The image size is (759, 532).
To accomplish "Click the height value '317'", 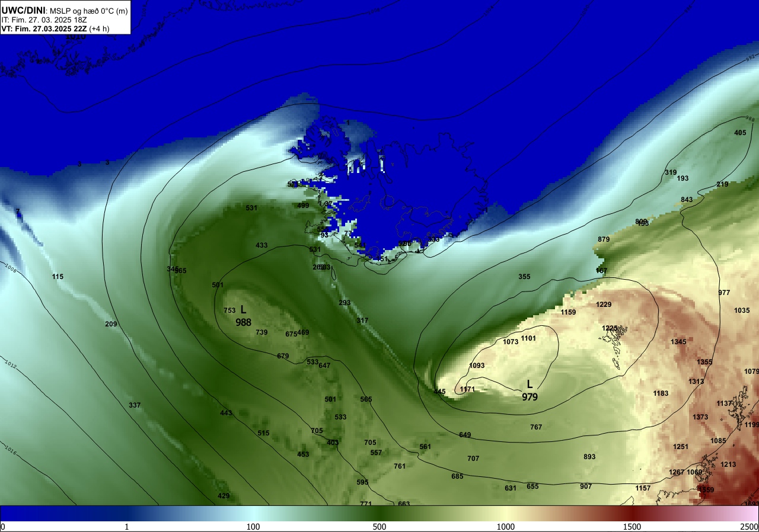I will click(x=362, y=321).
